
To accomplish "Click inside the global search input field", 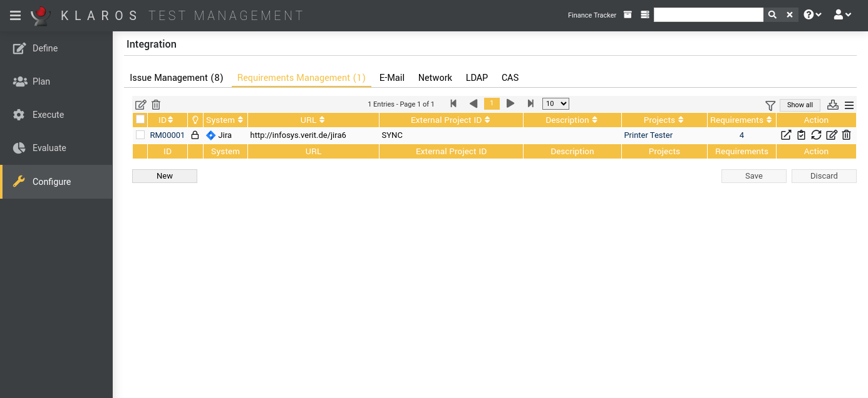I will point(708,14).
